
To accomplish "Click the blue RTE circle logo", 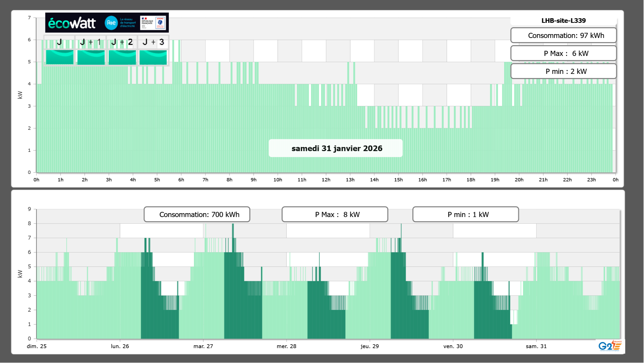I will coord(111,23).
